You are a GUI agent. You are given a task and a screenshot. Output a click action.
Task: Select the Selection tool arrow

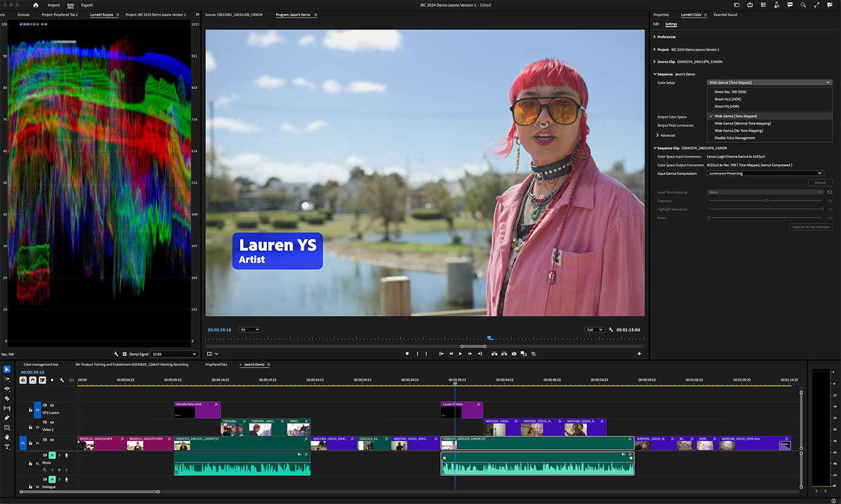(7, 370)
